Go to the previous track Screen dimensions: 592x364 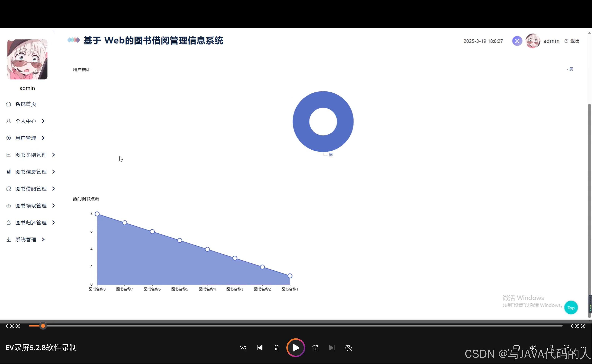pos(260,348)
